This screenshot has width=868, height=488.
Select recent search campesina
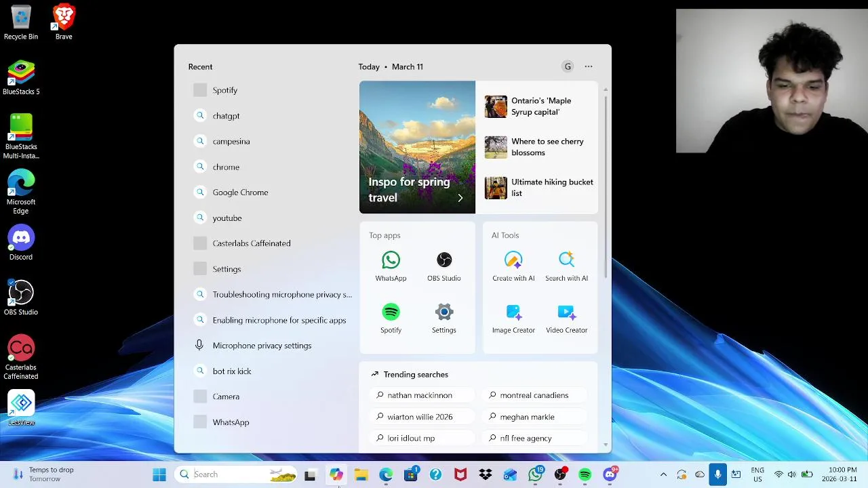271,142
